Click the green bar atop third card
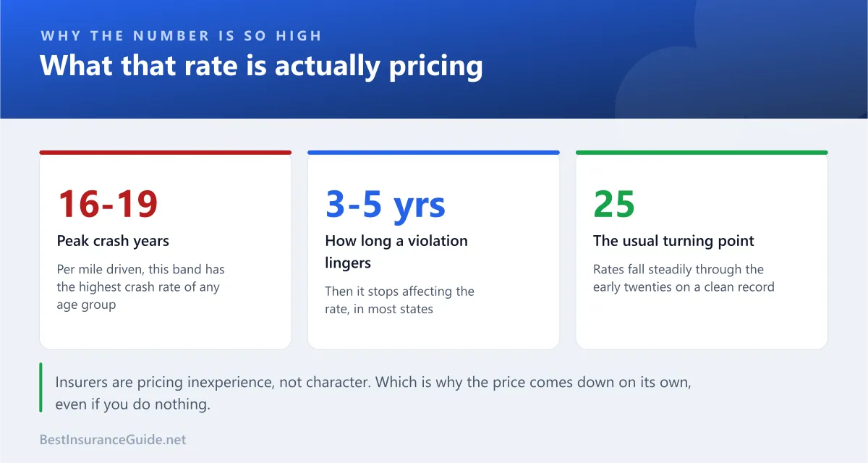 click(x=702, y=153)
